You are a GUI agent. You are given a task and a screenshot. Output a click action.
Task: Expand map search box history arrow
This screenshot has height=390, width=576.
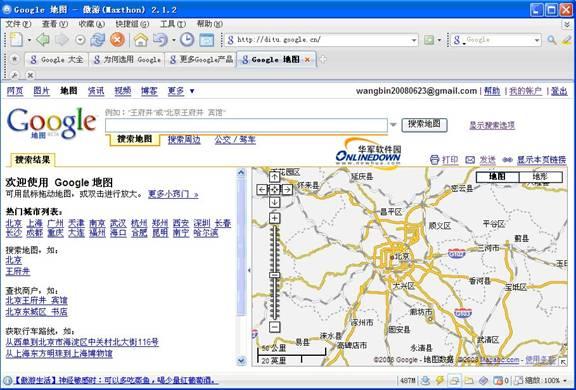(x=393, y=125)
